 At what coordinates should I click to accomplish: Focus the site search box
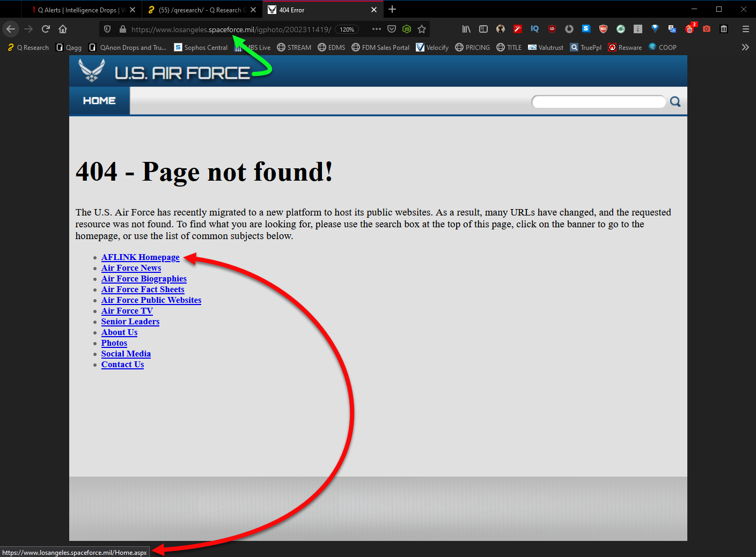[x=599, y=102]
